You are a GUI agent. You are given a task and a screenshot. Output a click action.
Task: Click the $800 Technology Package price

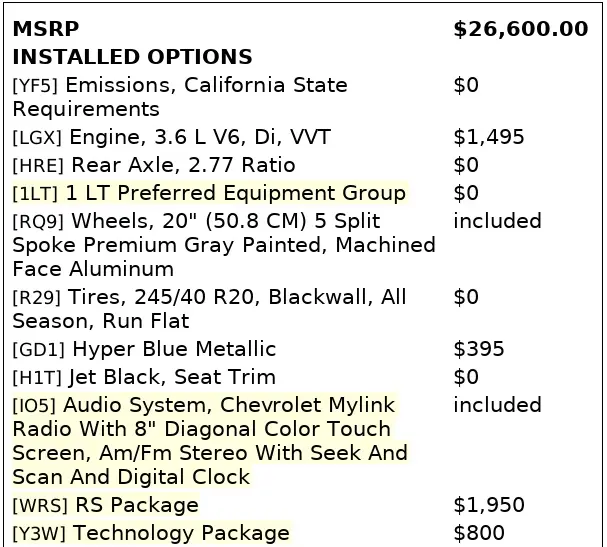479,533
